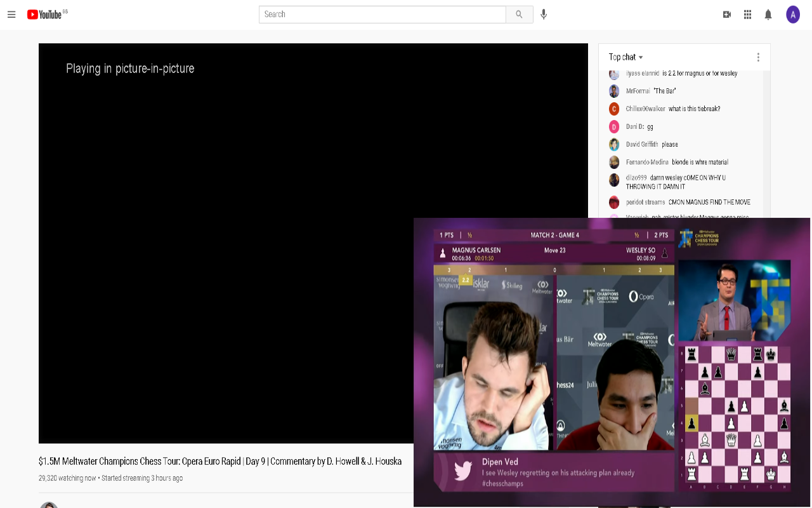Viewport: 812px width, 508px height.
Task: Click the Chillex00walker chat avatar
Action: [x=614, y=109]
